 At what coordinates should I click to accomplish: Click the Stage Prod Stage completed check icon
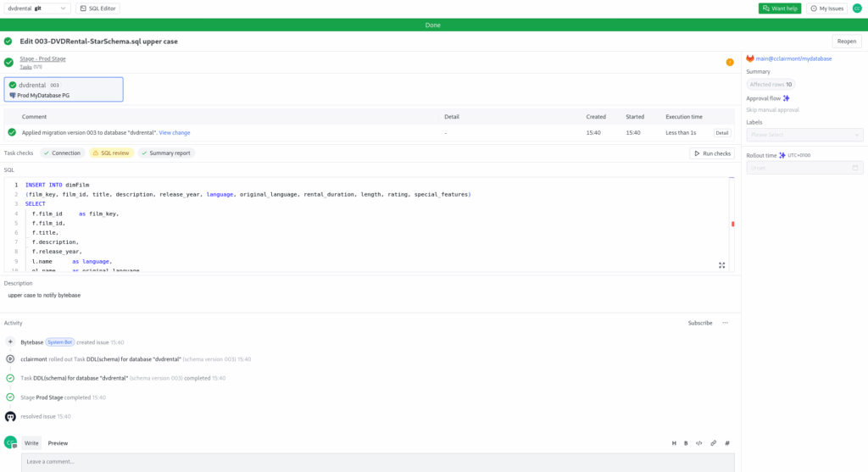click(x=10, y=397)
